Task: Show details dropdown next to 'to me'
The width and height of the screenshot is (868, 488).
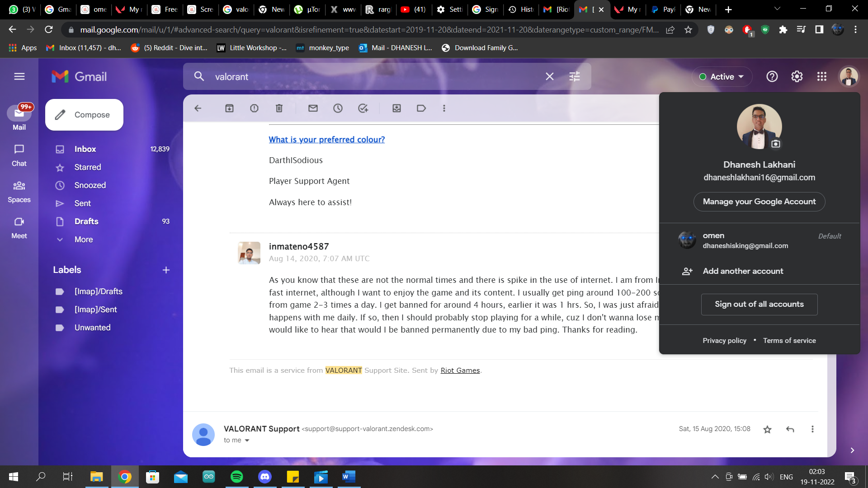Action: 247,441
